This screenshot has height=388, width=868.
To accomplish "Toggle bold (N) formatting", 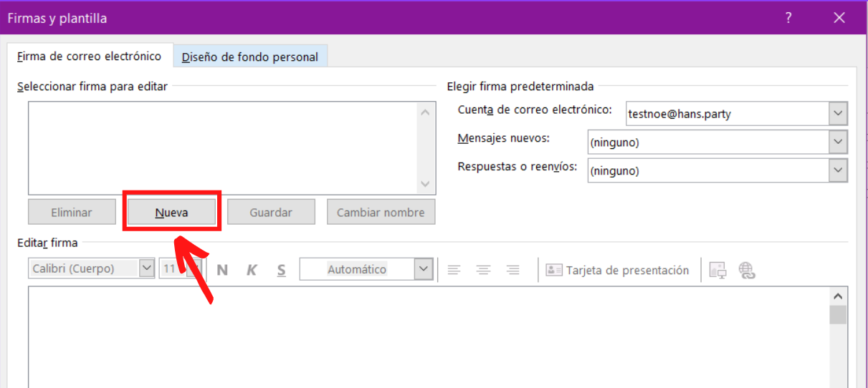I will click(222, 270).
